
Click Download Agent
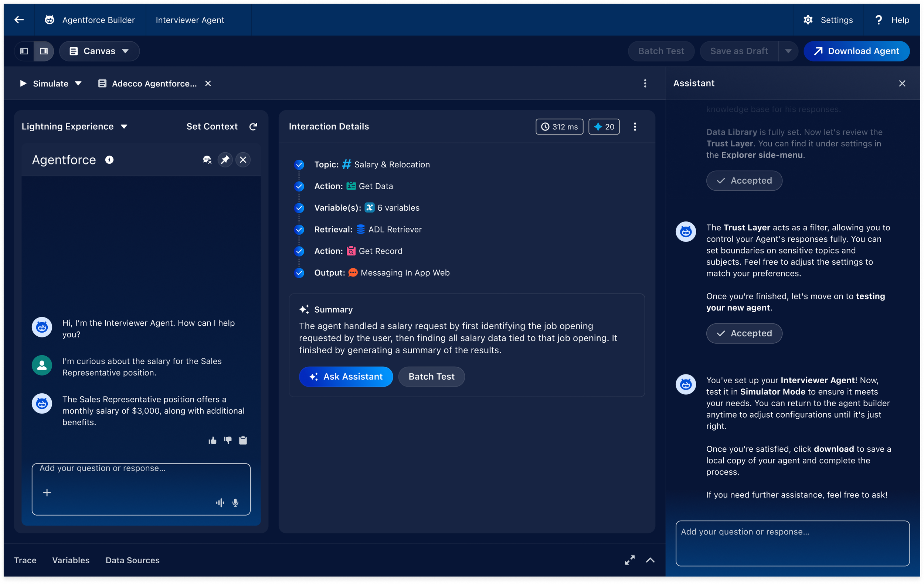[856, 51]
